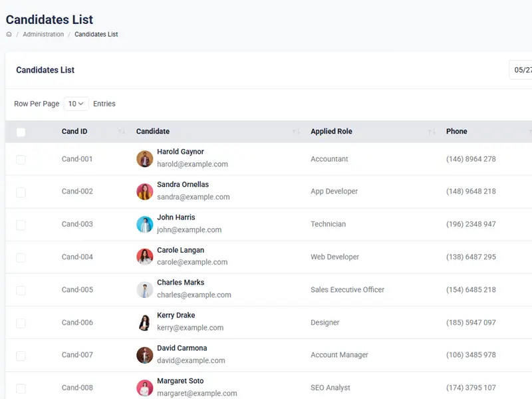Screen dimensions: 532x399
Task: Click John Harris's avatar
Action: [144, 224]
